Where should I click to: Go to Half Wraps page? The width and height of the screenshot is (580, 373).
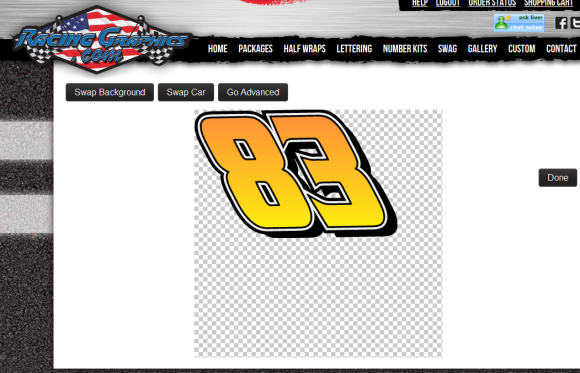[x=304, y=48]
